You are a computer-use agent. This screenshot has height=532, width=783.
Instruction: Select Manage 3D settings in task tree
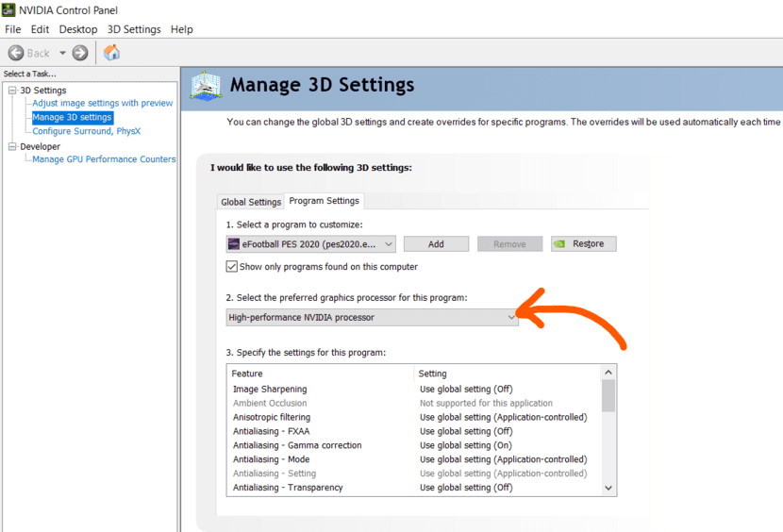[73, 117]
